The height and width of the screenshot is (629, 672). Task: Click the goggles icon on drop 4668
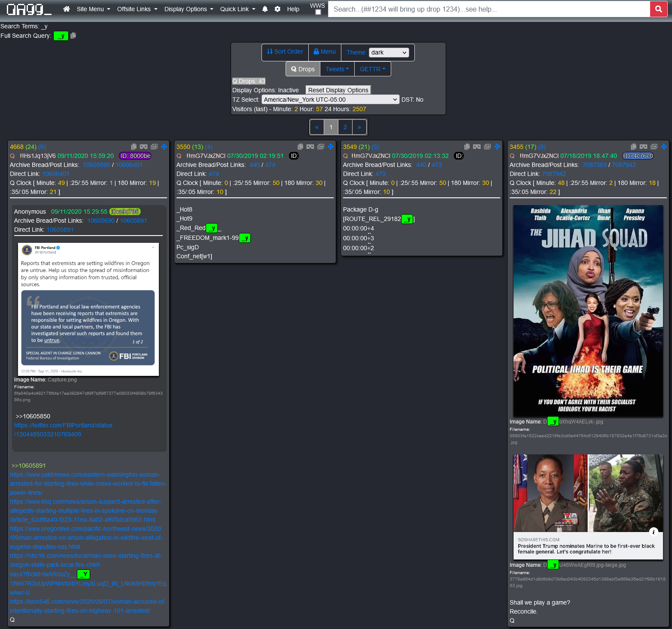pos(143,147)
